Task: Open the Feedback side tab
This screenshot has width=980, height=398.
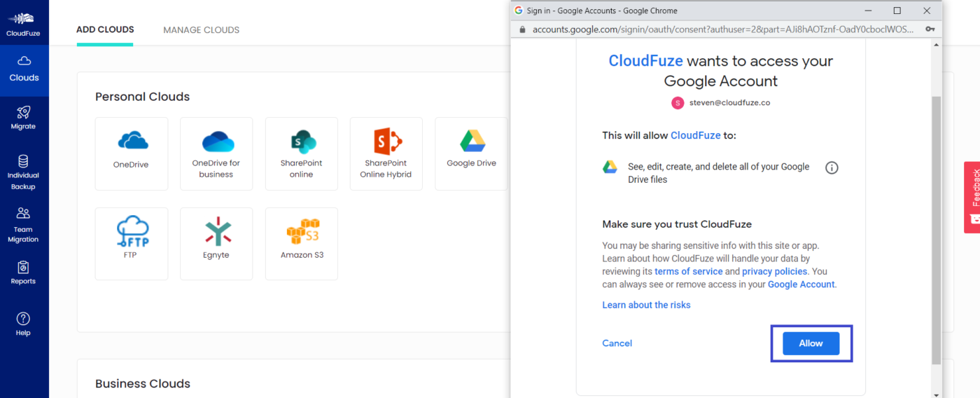Action: coord(972,198)
